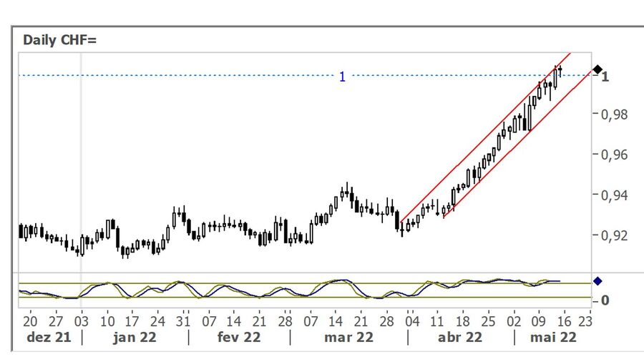Click the "dez 21" month label
The height and width of the screenshot is (362, 644).
(x=49, y=338)
